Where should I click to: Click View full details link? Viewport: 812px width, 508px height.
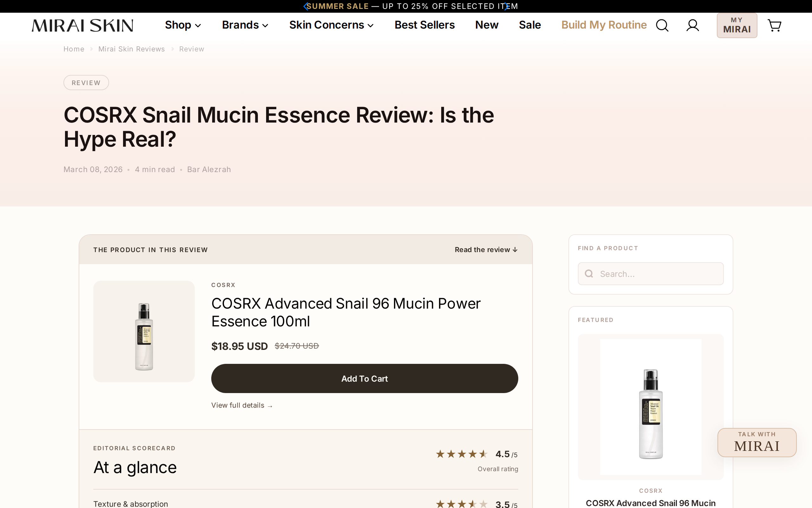pos(242,405)
